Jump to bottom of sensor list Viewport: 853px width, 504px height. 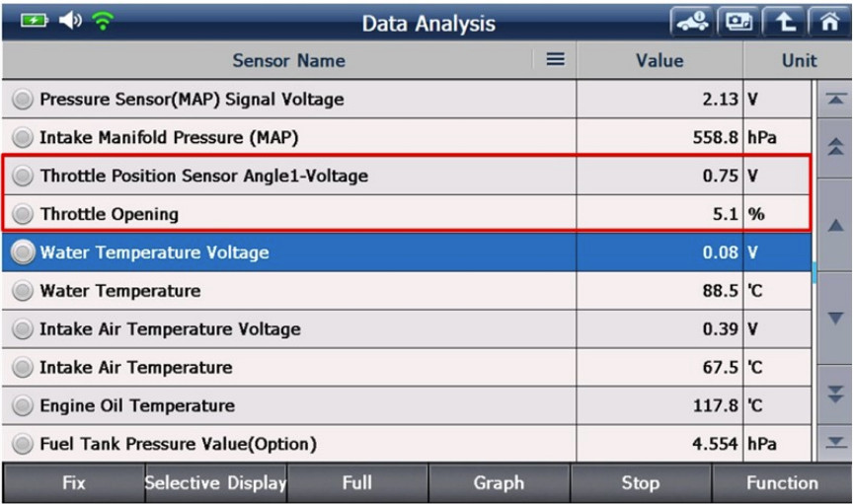[x=834, y=442]
